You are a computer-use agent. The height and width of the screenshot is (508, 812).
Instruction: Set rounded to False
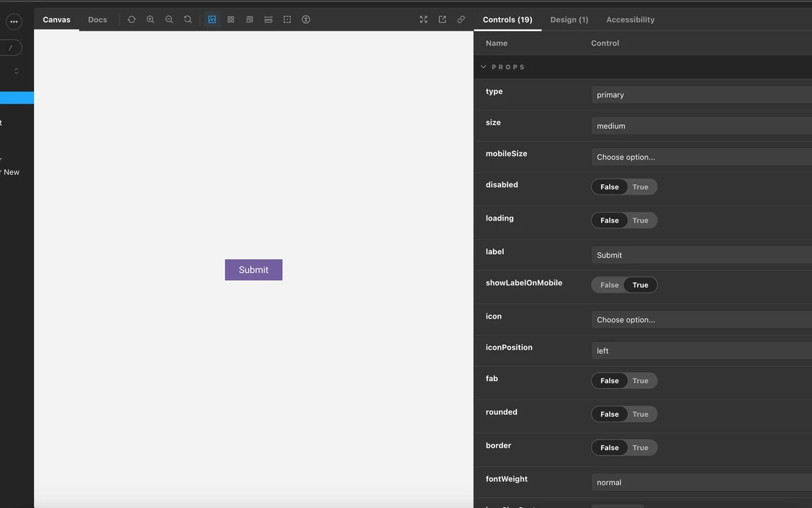pos(610,414)
